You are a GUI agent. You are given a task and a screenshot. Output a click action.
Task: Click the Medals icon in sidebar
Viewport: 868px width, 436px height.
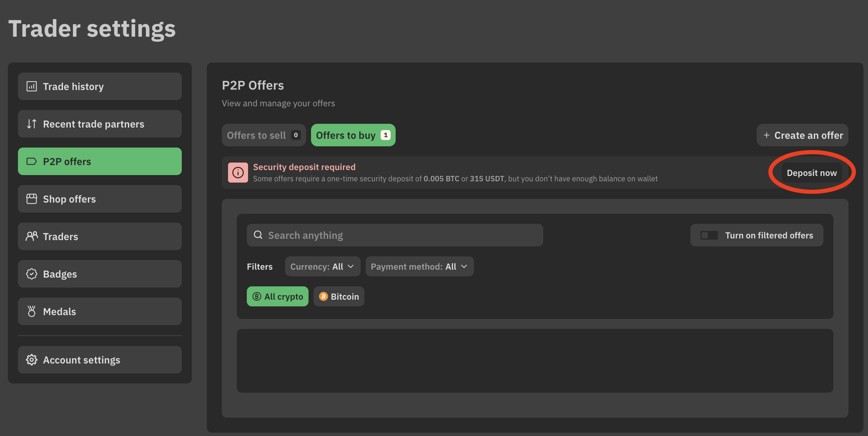tap(32, 311)
